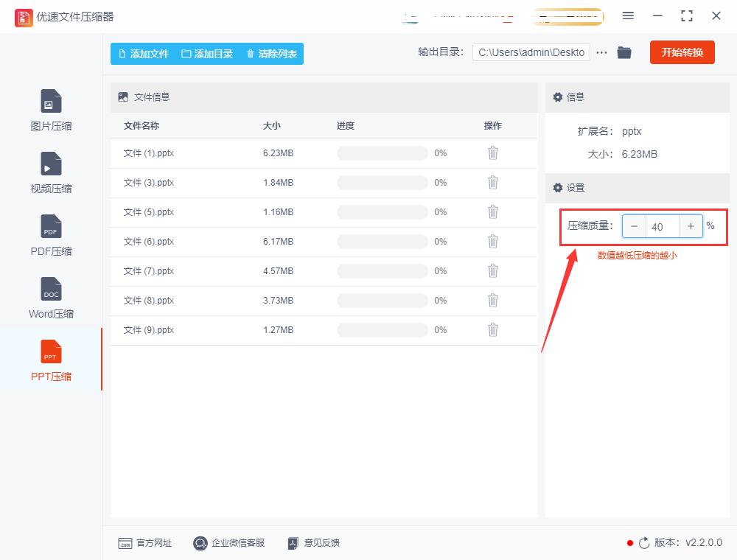This screenshot has width=737, height=560.
Task: Click the app logo in title bar
Action: [x=24, y=16]
